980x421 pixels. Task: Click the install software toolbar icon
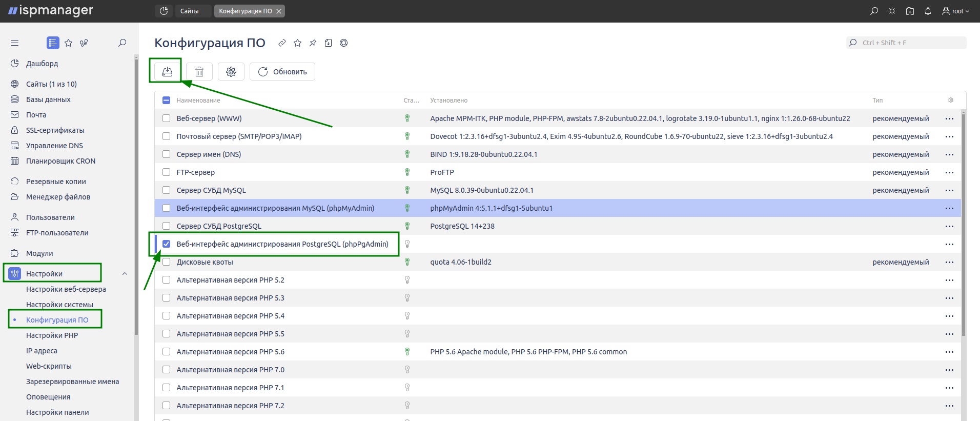(x=167, y=72)
